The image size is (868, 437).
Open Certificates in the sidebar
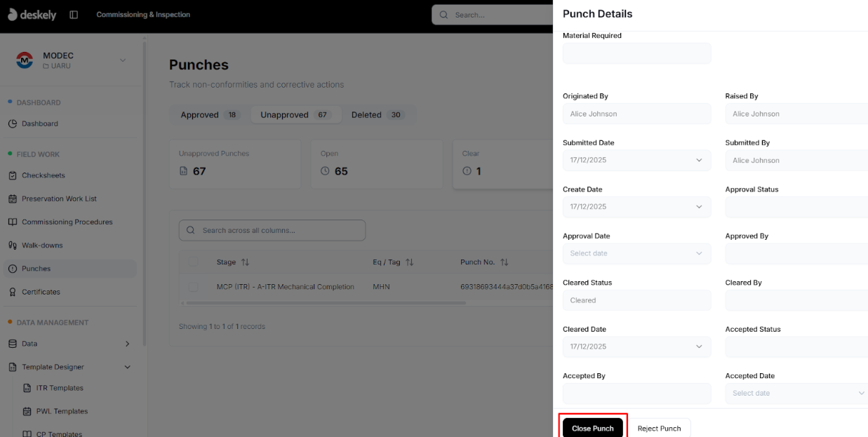tap(41, 292)
